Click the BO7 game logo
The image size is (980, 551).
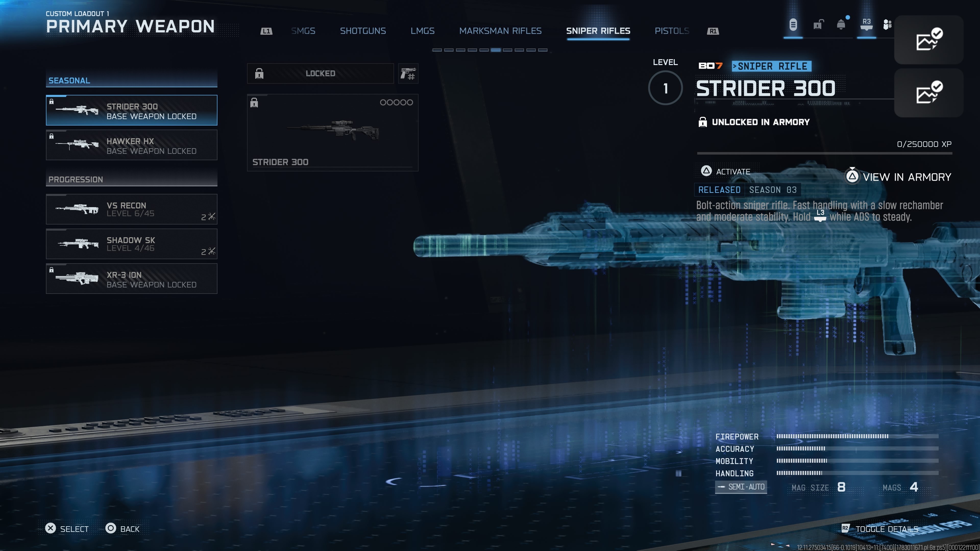pyautogui.click(x=710, y=66)
